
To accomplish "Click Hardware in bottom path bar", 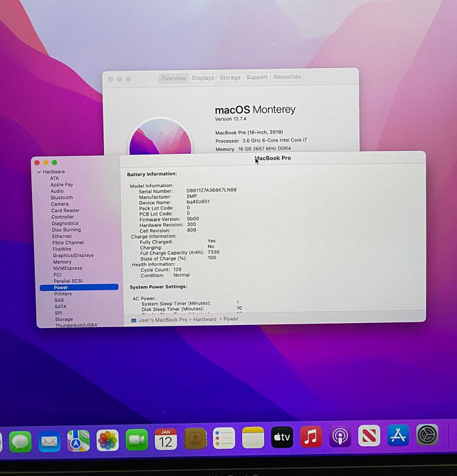I will [205, 320].
